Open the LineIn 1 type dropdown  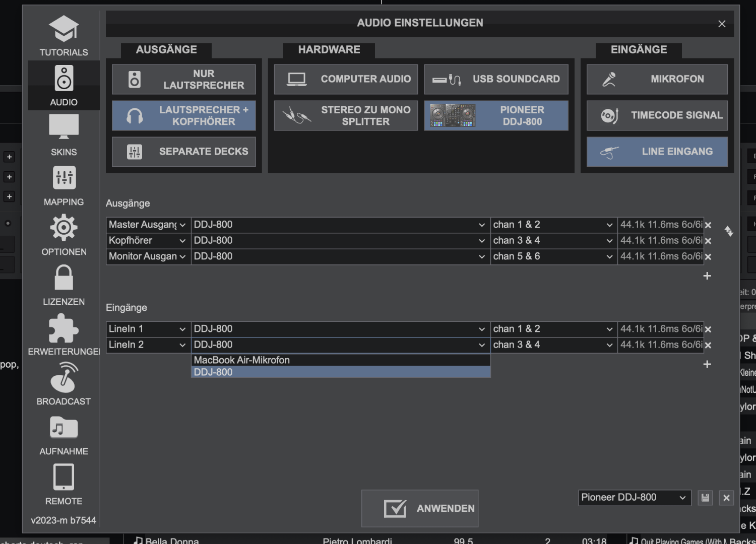pos(148,329)
